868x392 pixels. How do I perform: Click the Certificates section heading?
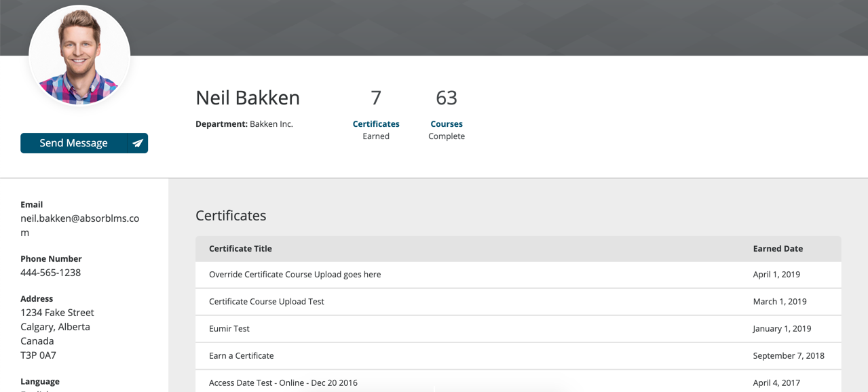231,216
